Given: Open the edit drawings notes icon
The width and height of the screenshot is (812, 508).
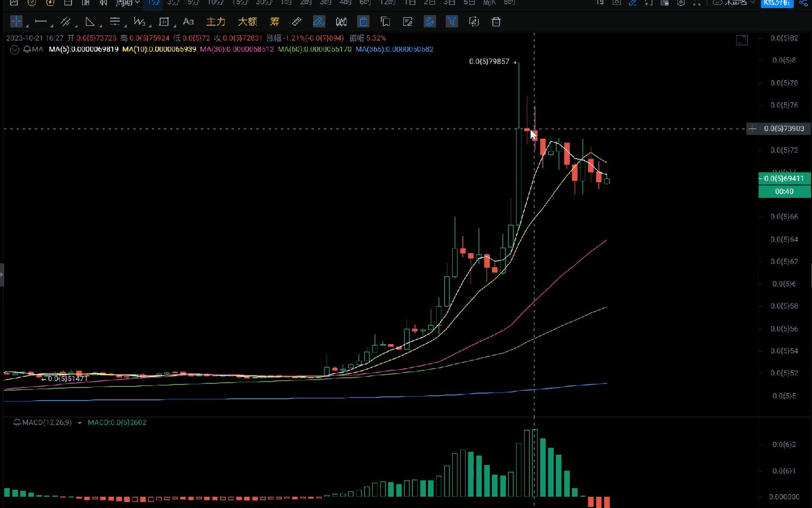Looking at the screenshot, I should point(408,22).
